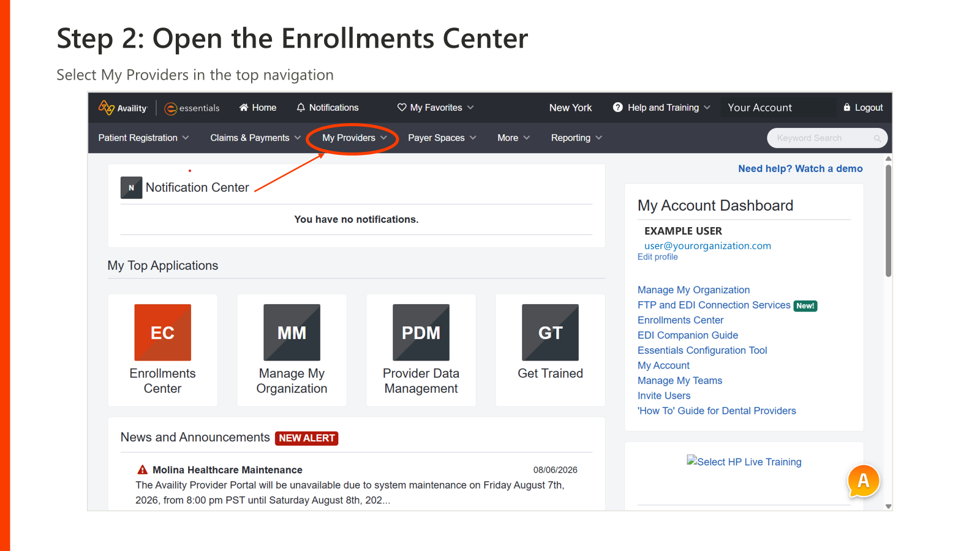Select the New York region
Image resolution: width=980 pixels, height=551 pixels.
(571, 108)
